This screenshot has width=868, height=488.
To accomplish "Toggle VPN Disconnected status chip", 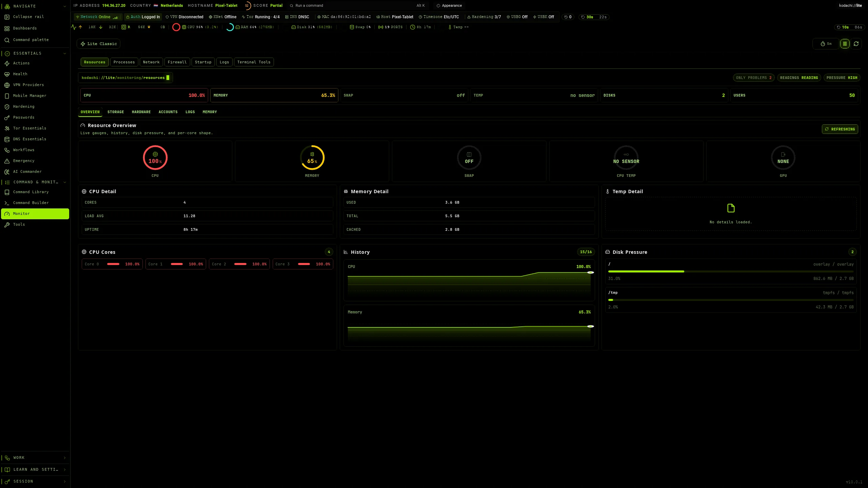I will [x=184, y=17].
